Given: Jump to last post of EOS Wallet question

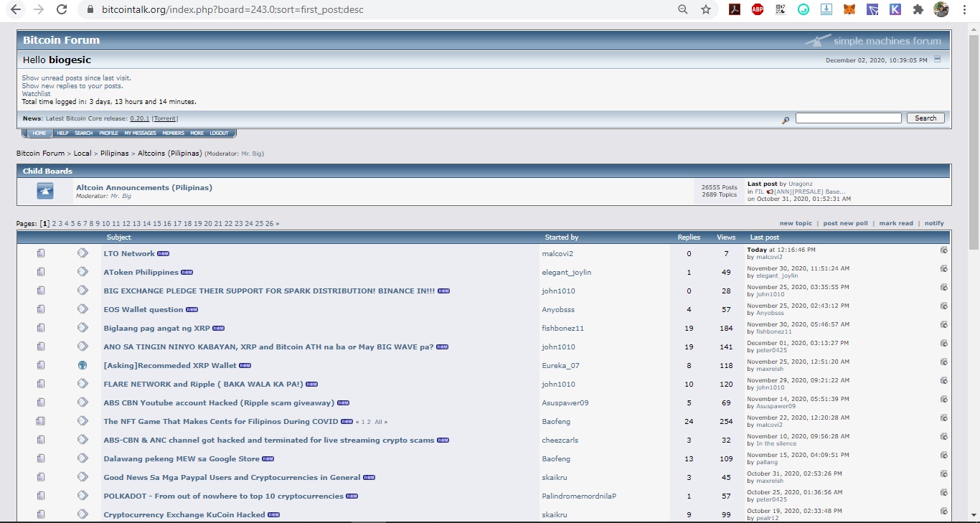Looking at the screenshot, I should (x=944, y=306).
